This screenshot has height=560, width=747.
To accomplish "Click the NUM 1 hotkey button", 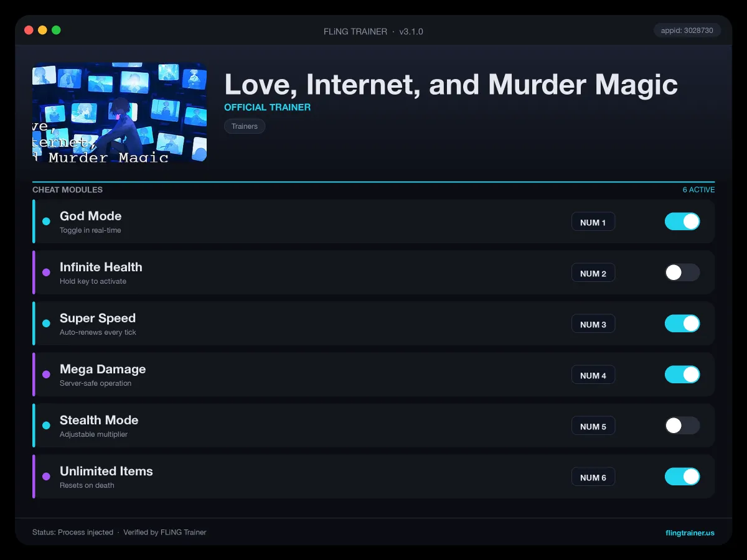I will [593, 222].
